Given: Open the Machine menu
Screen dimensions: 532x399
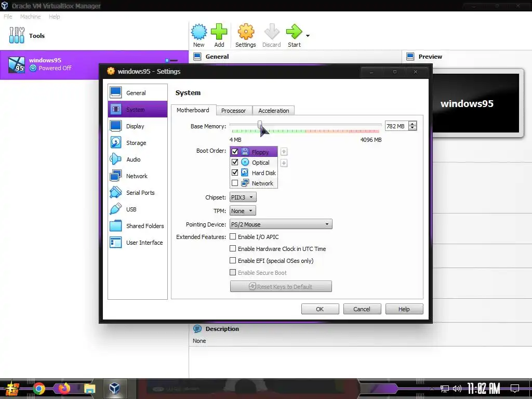Looking at the screenshot, I should [x=31, y=17].
